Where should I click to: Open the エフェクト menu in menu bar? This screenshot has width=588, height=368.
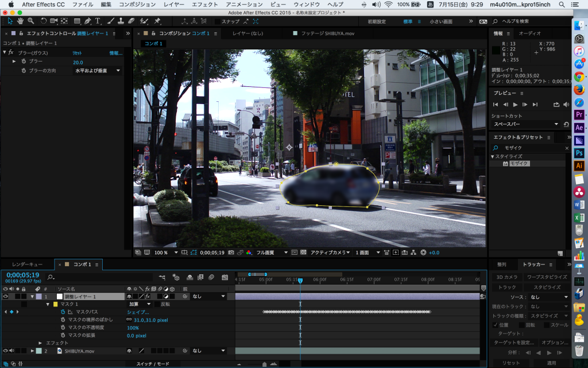(x=204, y=4)
